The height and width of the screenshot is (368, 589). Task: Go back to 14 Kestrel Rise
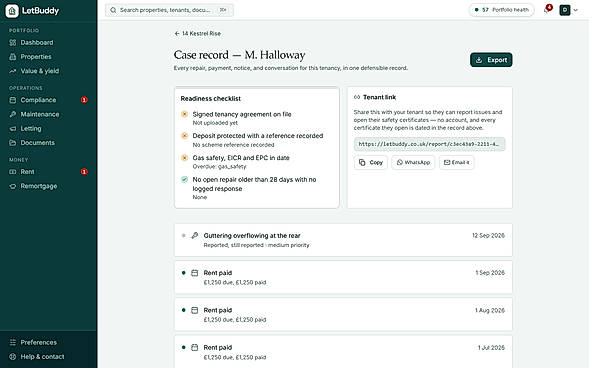coord(198,33)
